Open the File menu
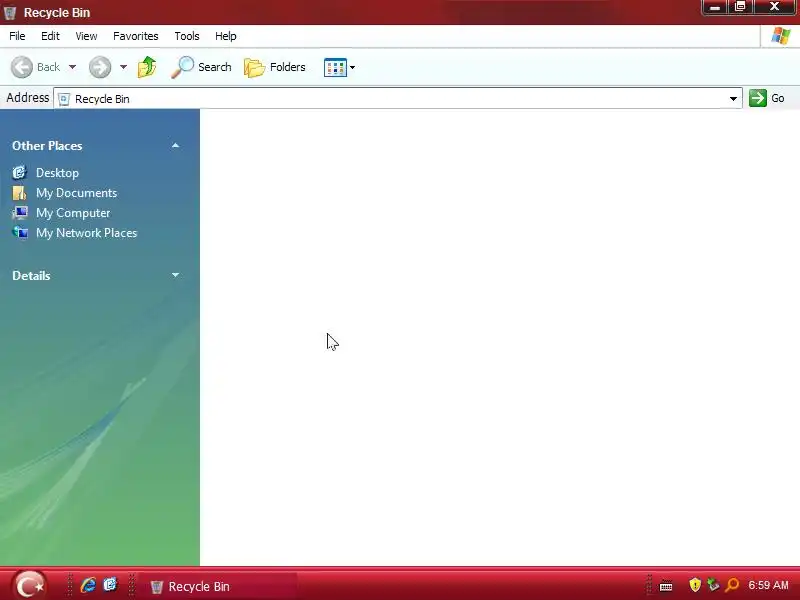Screen dimensions: 800x600 coord(17,36)
